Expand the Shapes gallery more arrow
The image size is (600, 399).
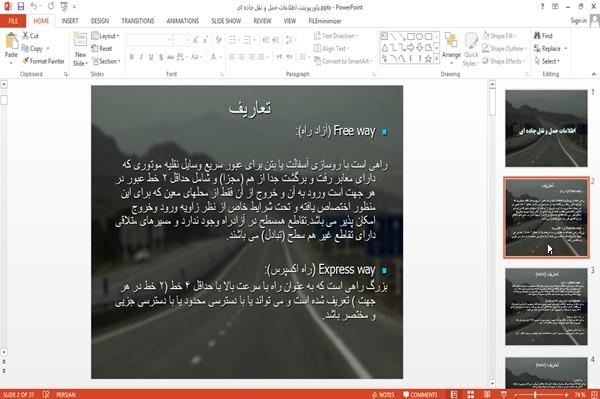[436, 58]
